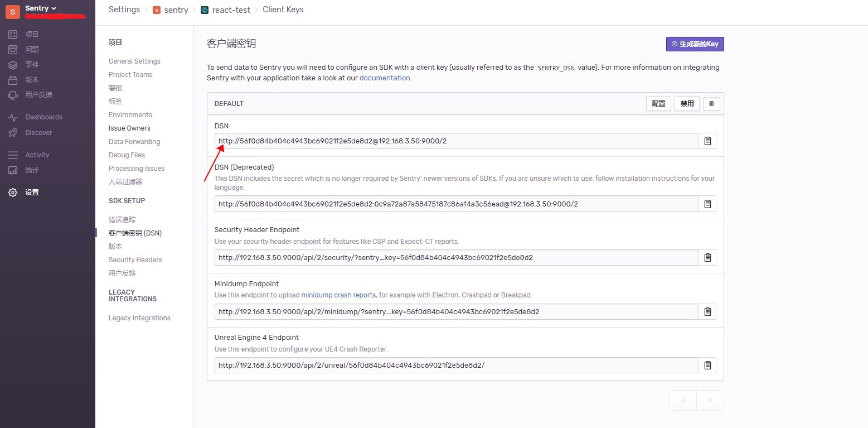Open 入站过滤器 settings
868x428 pixels.
point(125,182)
